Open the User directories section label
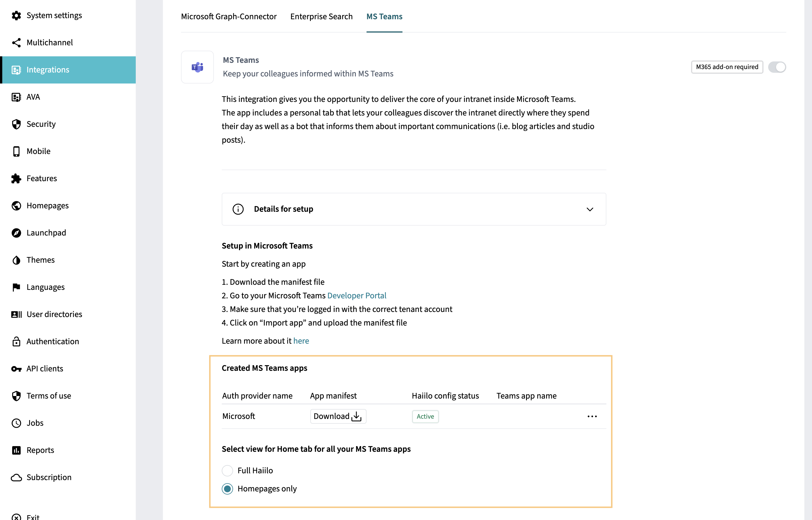 54,314
